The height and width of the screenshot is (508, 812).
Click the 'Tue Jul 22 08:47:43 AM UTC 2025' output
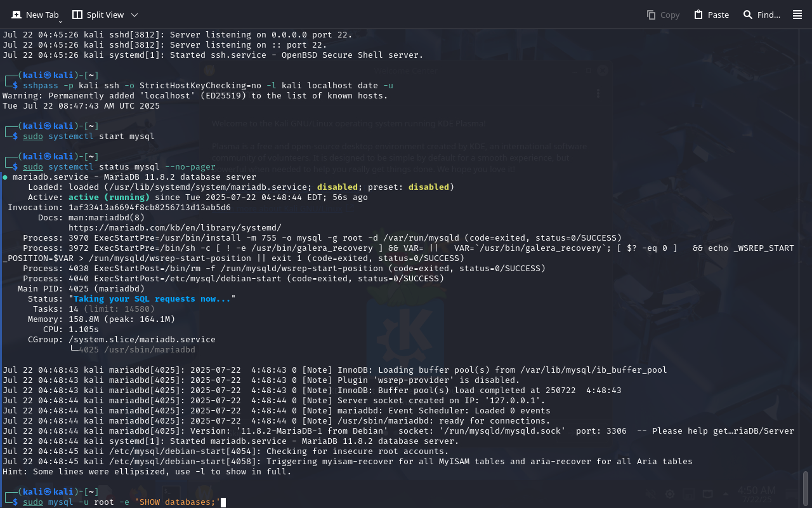(81, 105)
